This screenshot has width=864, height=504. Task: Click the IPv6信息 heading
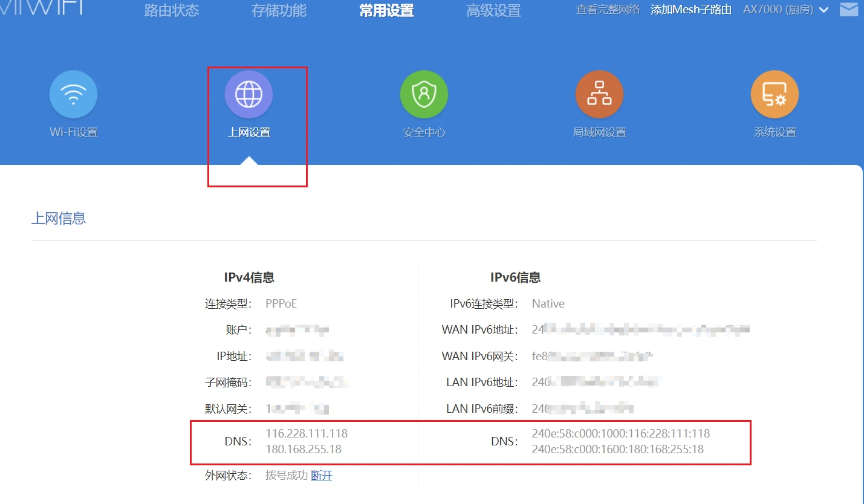[515, 277]
